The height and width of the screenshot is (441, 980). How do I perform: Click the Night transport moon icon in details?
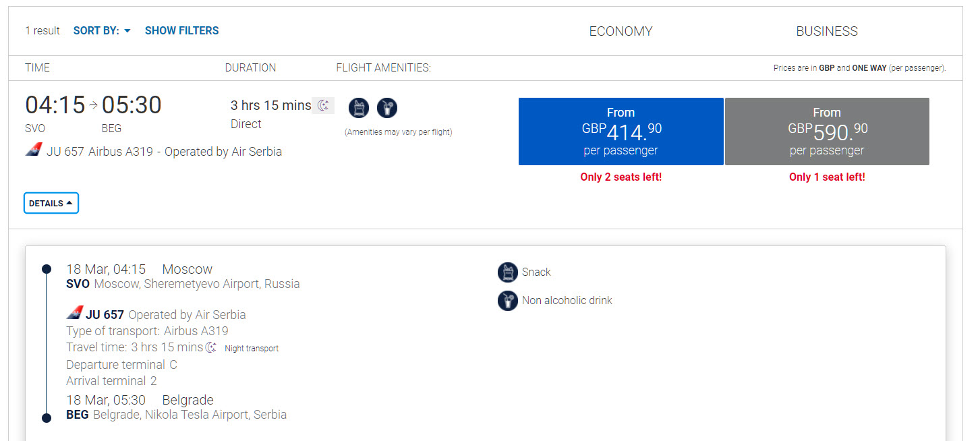(x=211, y=348)
